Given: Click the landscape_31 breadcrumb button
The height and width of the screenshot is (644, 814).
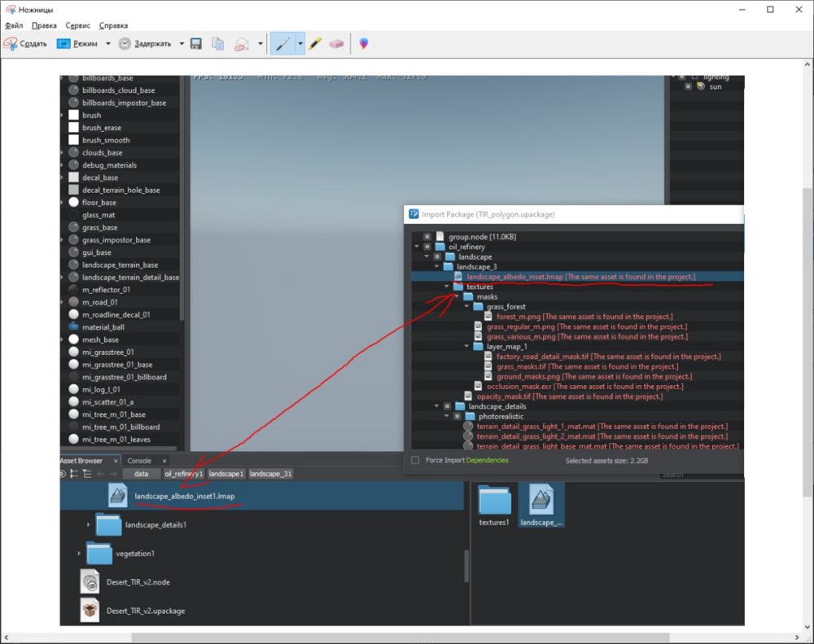Looking at the screenshot, I should pos(270,474).
